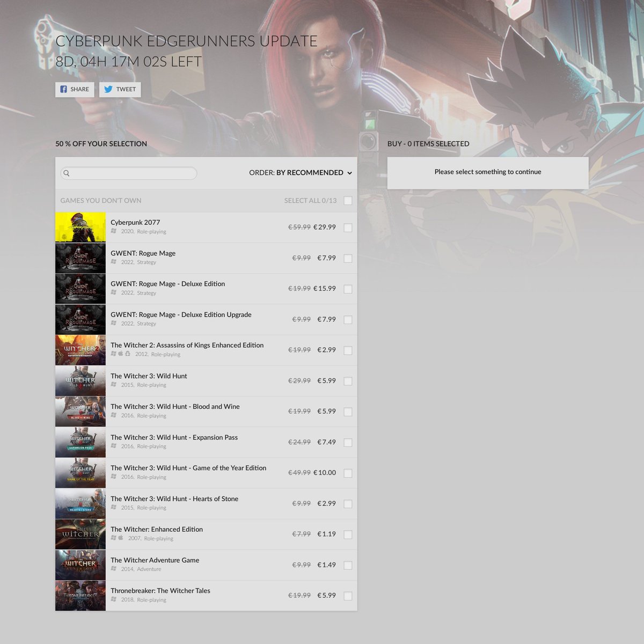Viewport: 644px width, 644px height.
Task: Open The Witcher Adventure Game thumbnail
Action: [x=80, y=565]
